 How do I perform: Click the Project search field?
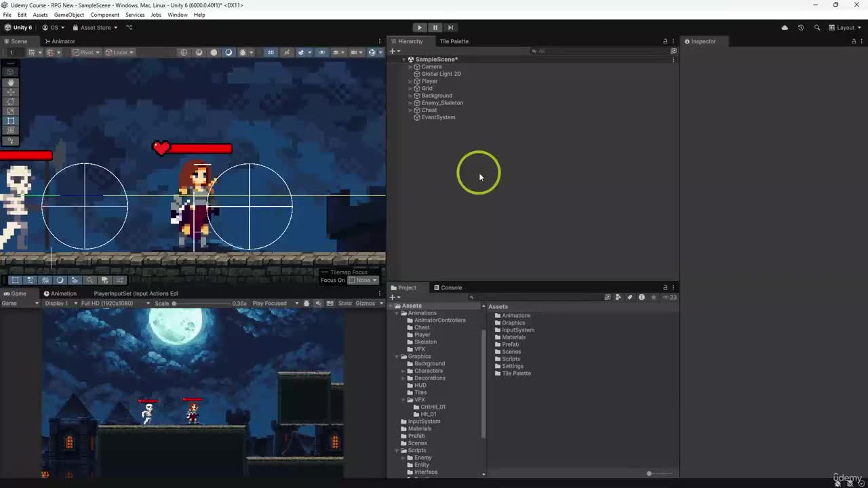click(536, 298)
